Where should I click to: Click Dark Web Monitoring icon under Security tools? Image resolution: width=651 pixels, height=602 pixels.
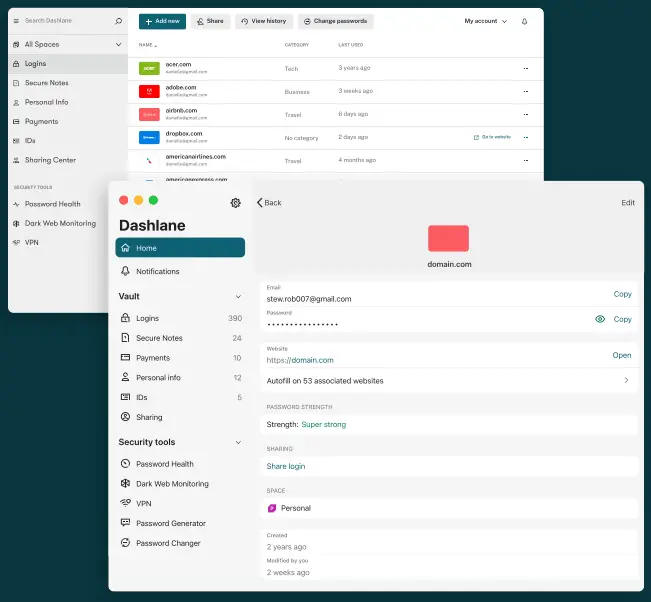point(125,483)
